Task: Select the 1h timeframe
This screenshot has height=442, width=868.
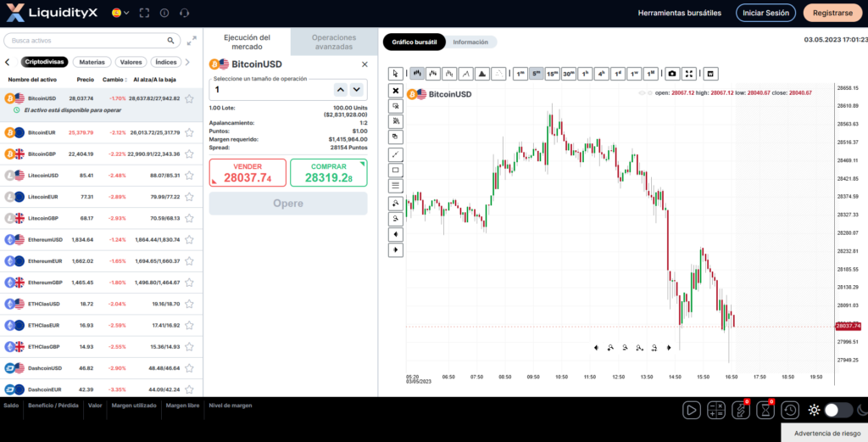Action: tap(585, 73)
